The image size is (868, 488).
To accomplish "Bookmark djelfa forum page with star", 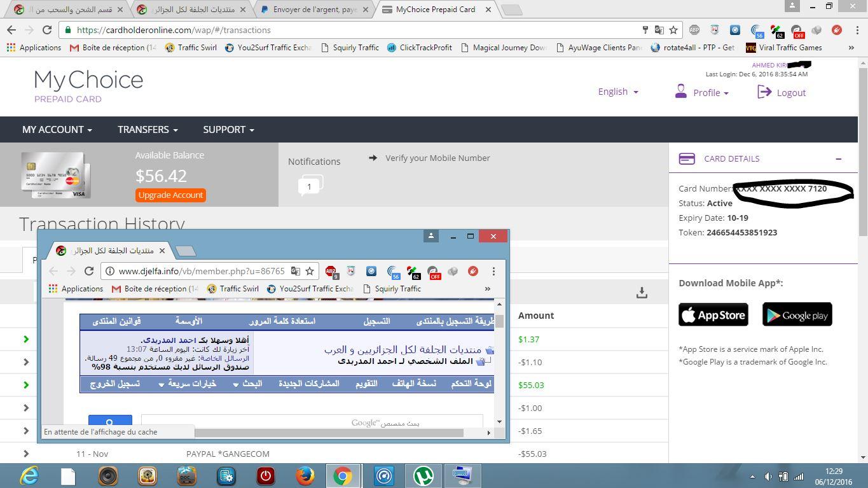I will (x=310, y=271).
